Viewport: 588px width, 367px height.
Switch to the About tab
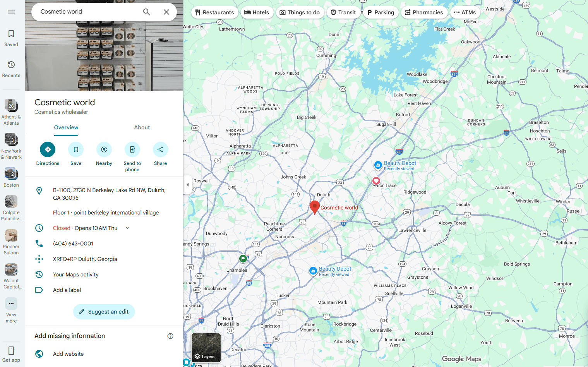point(142,127)
